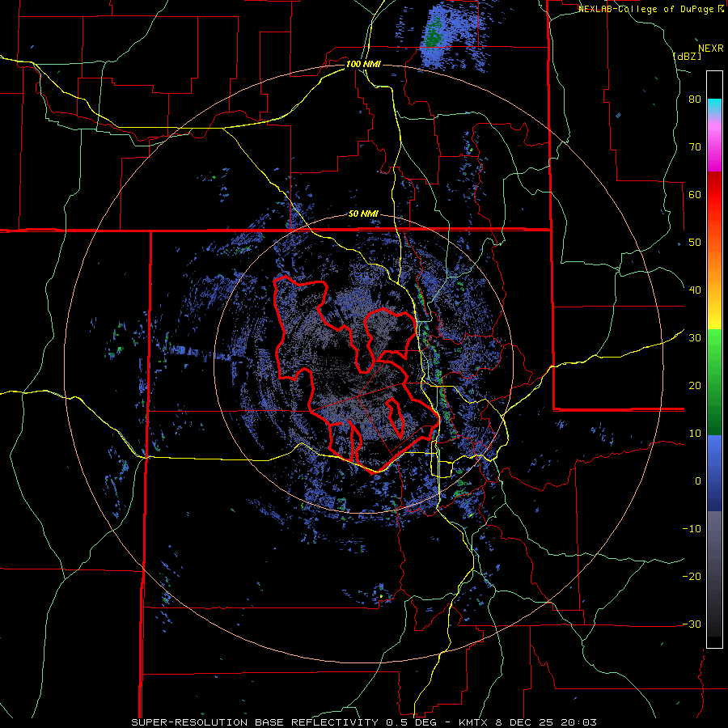
Task: Click the 0 value on the dBZ scale
Action: click(x=698, y=481)
